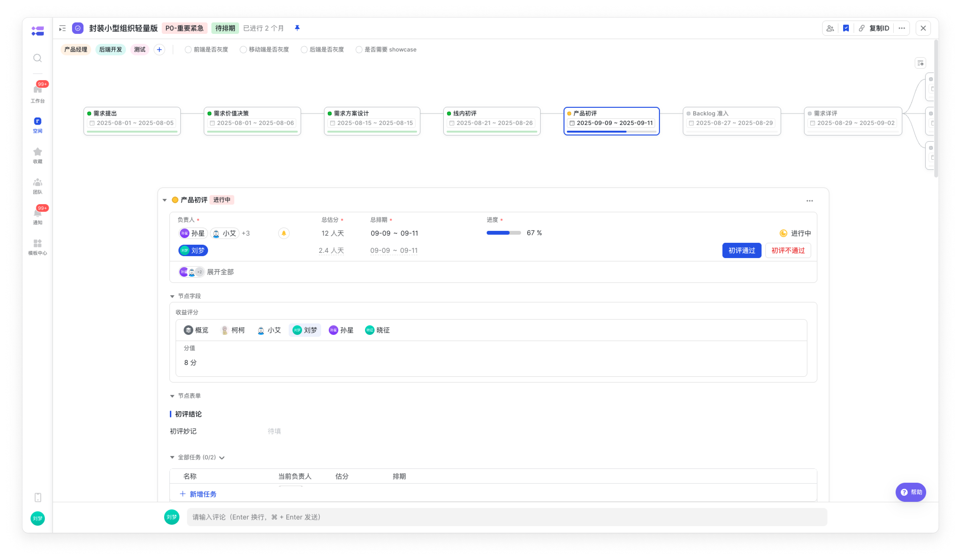Open 收藏 favorites in sidebar
Viewport: 961px width, 560px height.
[37, 156]
